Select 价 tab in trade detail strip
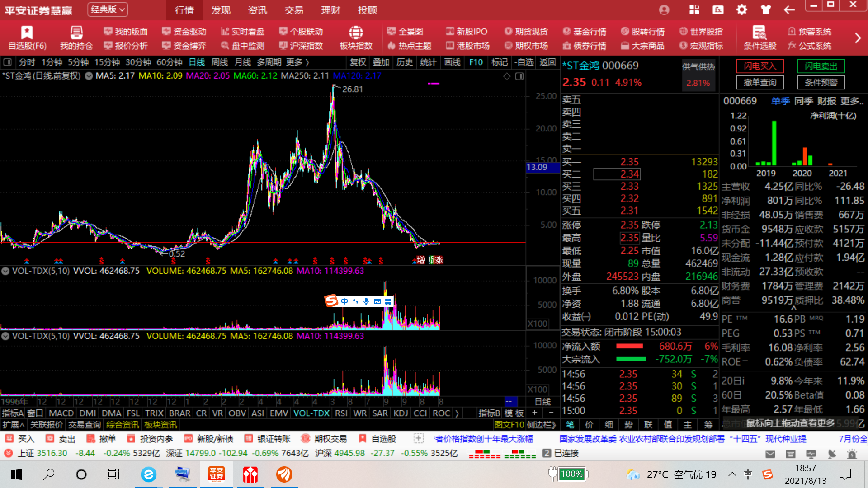The height and width of the screenshot is (488, 868). click(589, 425)
